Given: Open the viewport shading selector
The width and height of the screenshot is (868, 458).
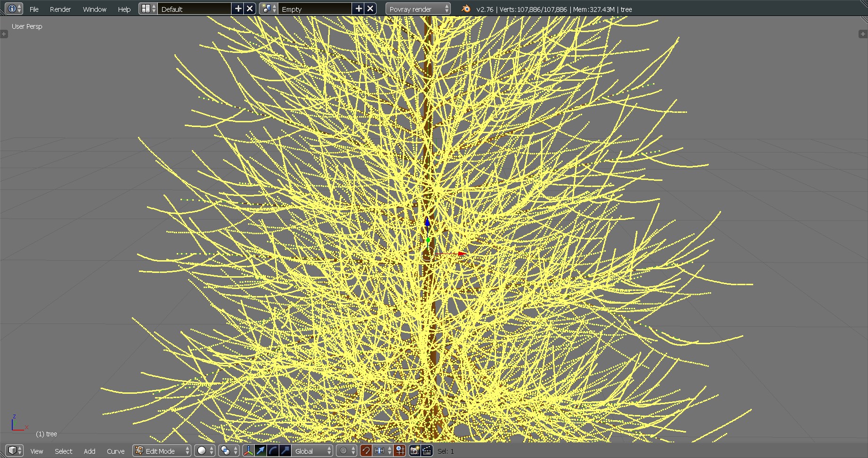Looking at the screenshot, I should point(205,451).
